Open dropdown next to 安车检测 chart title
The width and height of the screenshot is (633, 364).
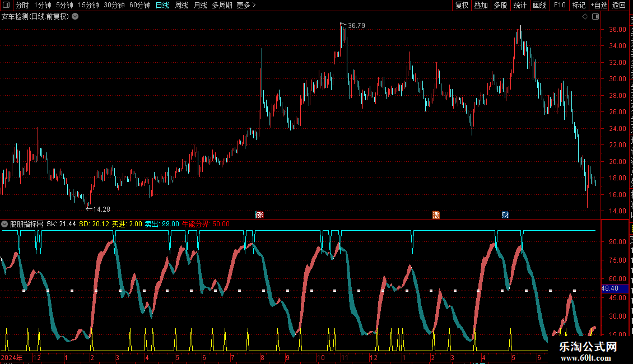(x=75, y=17)
